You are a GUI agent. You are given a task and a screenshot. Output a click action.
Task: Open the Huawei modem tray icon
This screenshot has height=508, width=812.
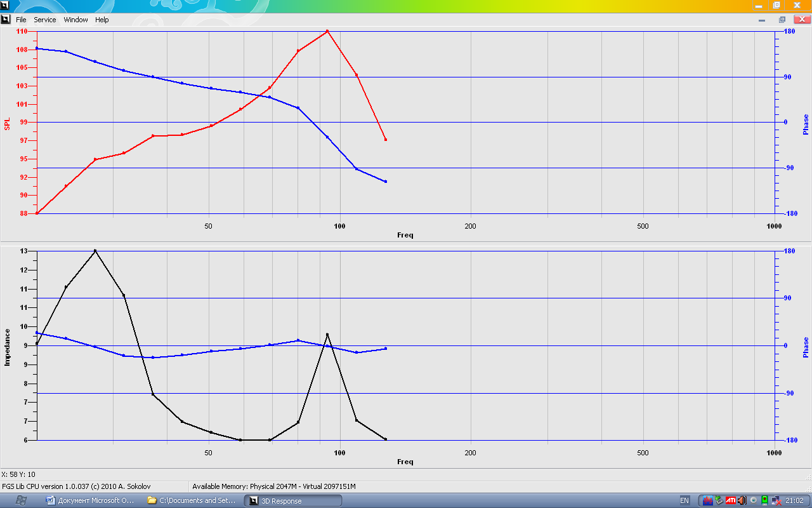tap(707, 500)
